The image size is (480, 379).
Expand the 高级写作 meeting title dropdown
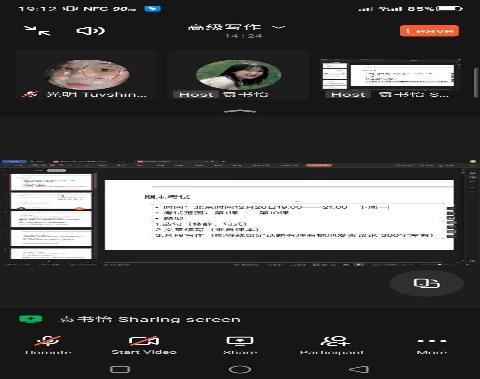(237, 27)
